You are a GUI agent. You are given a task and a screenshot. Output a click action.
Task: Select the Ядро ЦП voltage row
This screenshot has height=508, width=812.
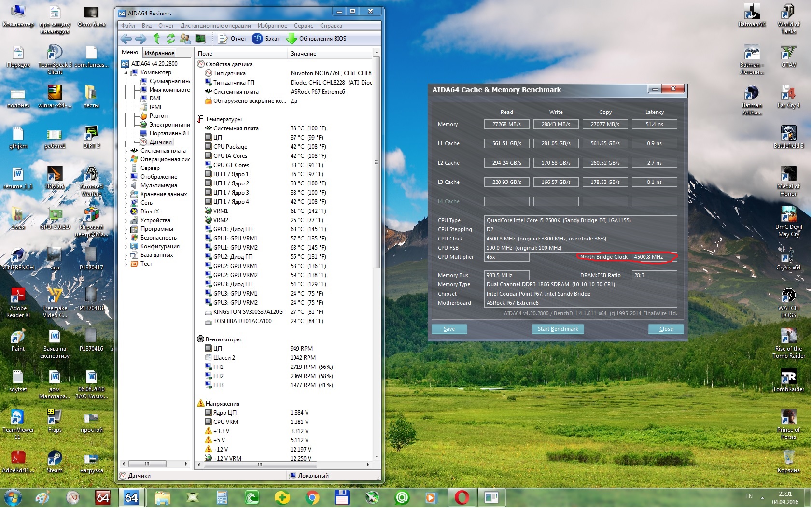coord(283,413)
